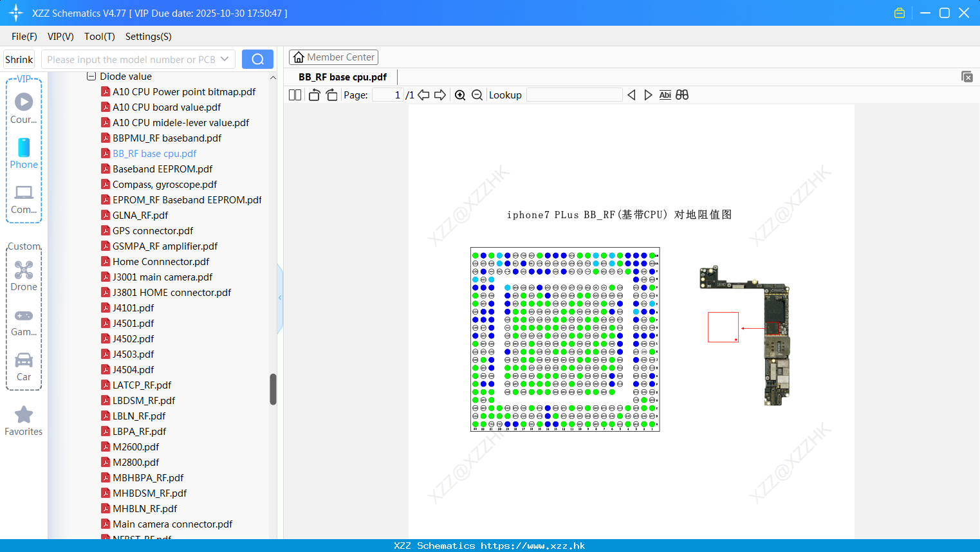This screenshot has height=552, width=980.
Task: Open J4501.pdf
Action: 133,324
